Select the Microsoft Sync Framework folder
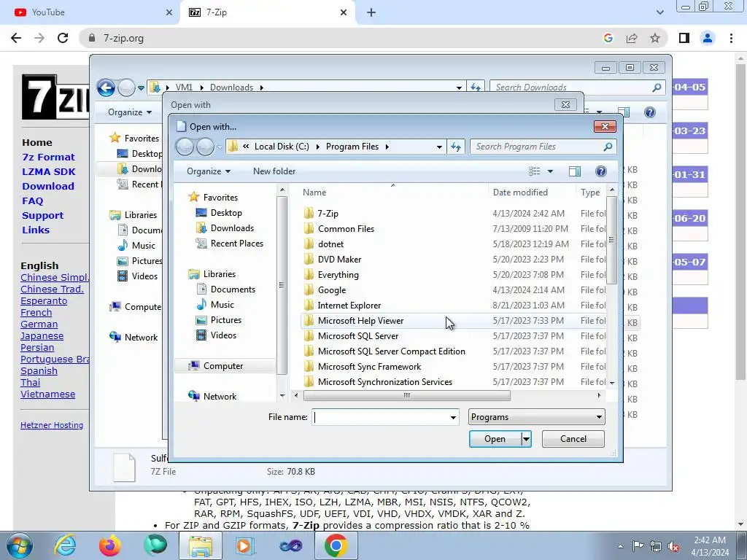747x560 pixels. pos(369,366)
